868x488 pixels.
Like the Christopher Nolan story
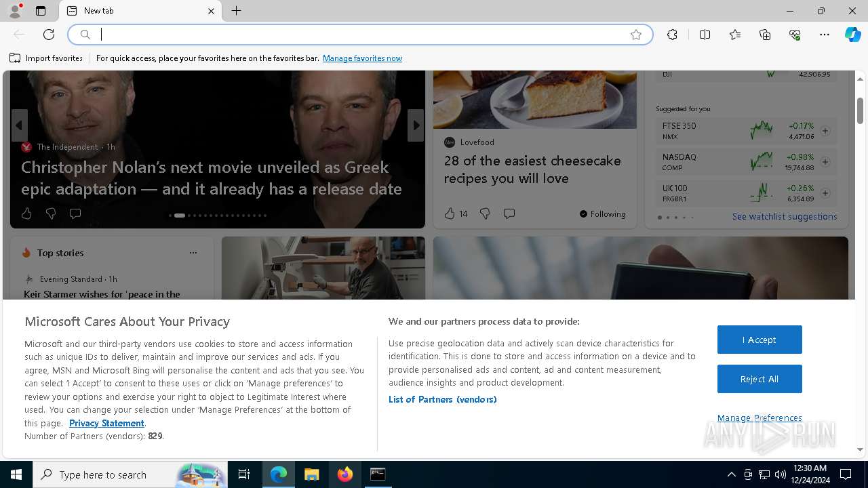pos(26,213)
